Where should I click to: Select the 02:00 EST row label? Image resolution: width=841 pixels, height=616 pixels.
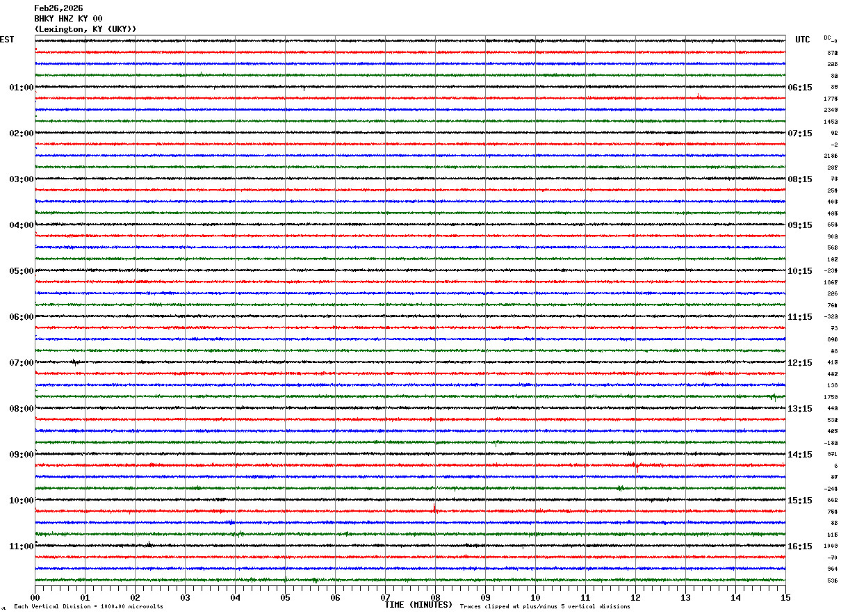22,133
